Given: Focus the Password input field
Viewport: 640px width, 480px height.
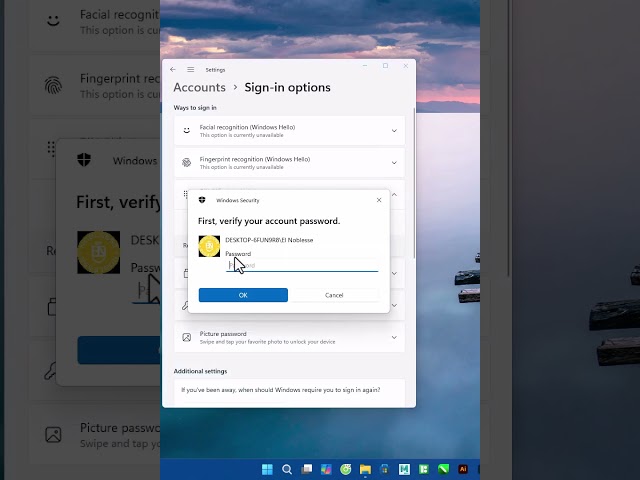Looking at the screenshot, I should [302, 266].
